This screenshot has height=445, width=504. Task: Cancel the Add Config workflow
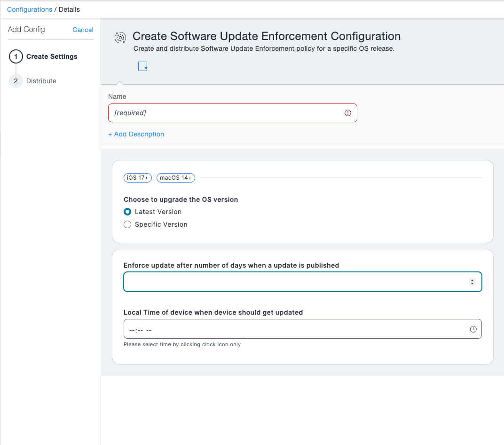click(x=83, y=30)
